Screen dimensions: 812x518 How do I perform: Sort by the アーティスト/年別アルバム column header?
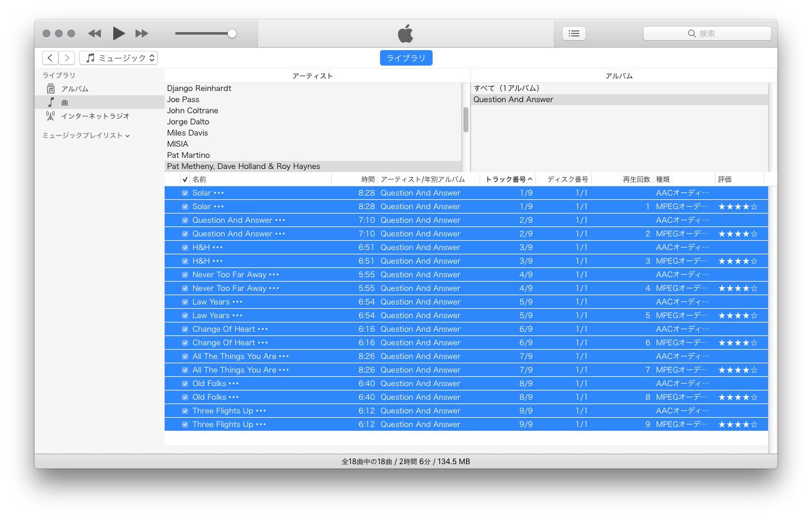[429, 179]
